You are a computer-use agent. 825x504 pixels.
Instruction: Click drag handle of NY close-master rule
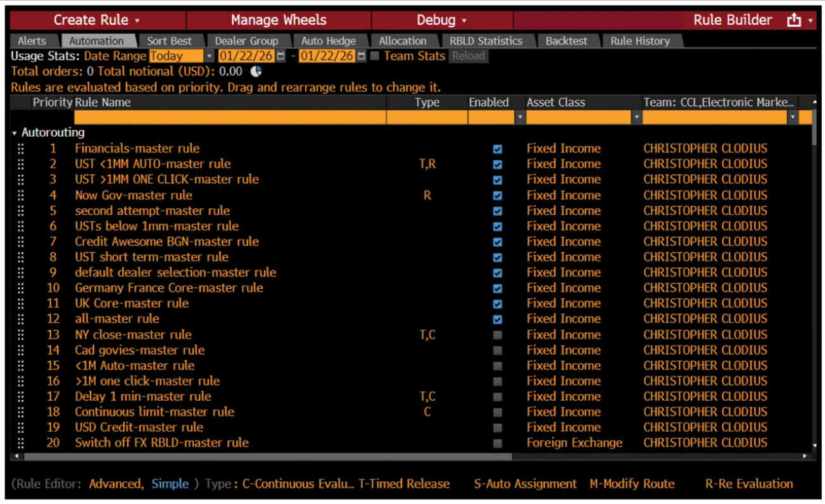pos(21,335)
